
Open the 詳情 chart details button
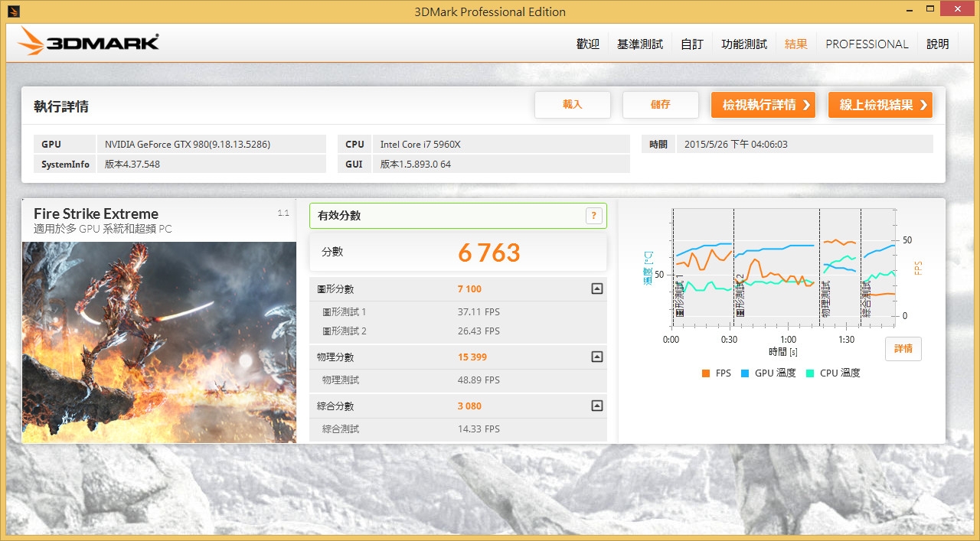click(x=903, y=349)
